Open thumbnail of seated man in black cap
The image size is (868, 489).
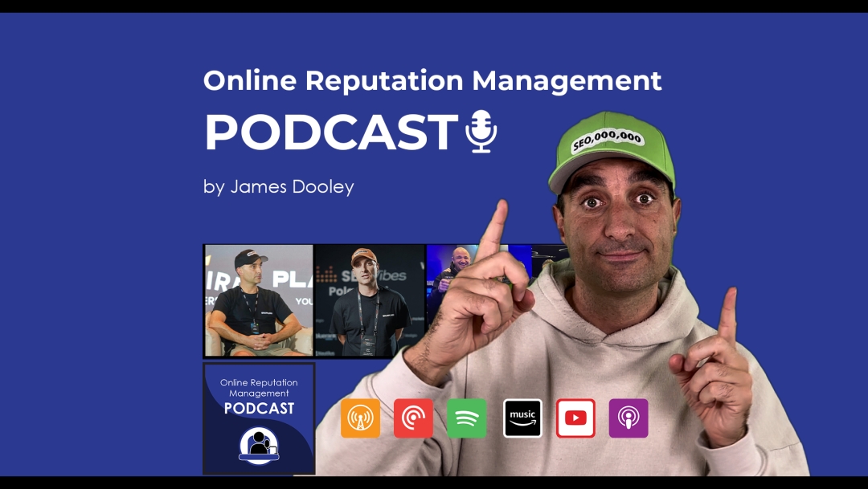258,300
